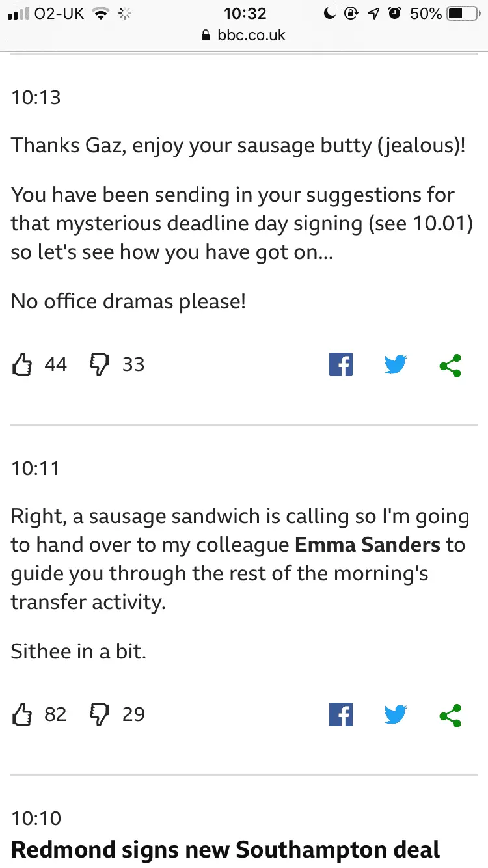Dislike the 10:11 post with thumbs down

click(x=99, y=714)
